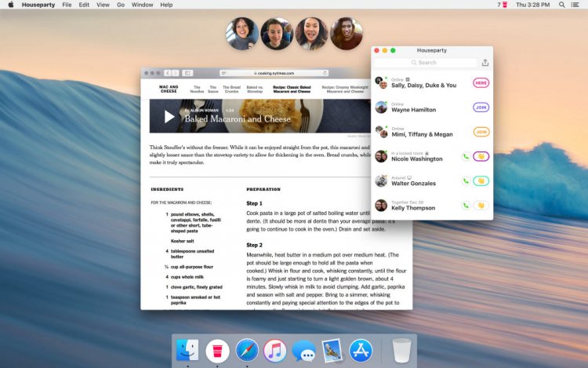Play the Baked Macaroni and Cheese video
588x368 pixels.
(x=169, y=117)
